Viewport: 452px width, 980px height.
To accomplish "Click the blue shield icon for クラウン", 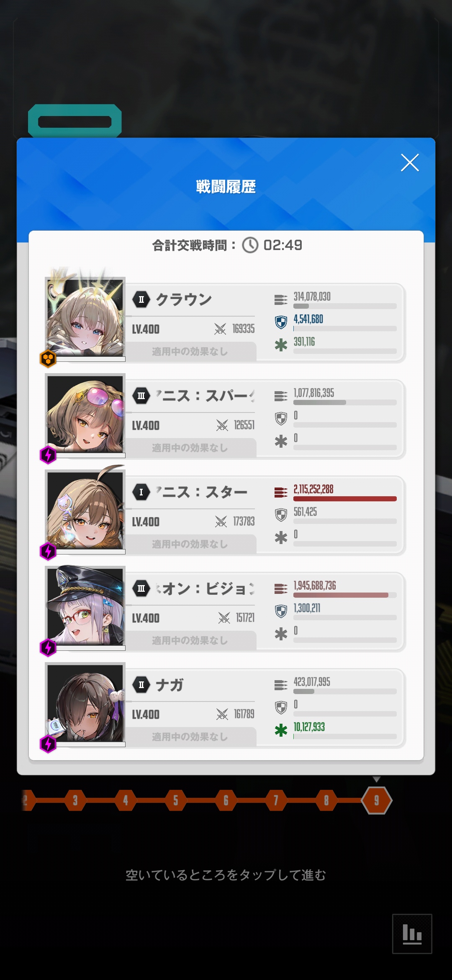I will coord(281,322).
